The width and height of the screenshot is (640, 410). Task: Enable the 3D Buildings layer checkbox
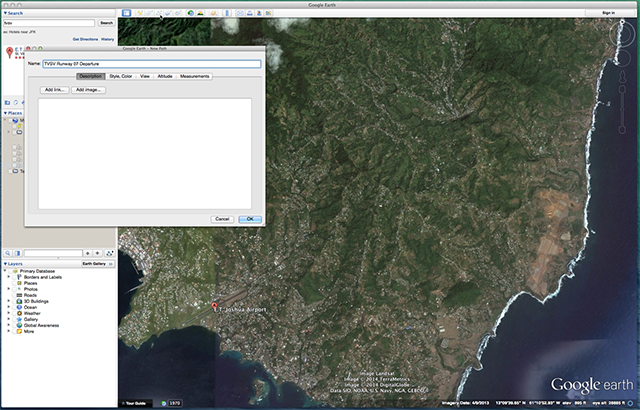(13, 301)
